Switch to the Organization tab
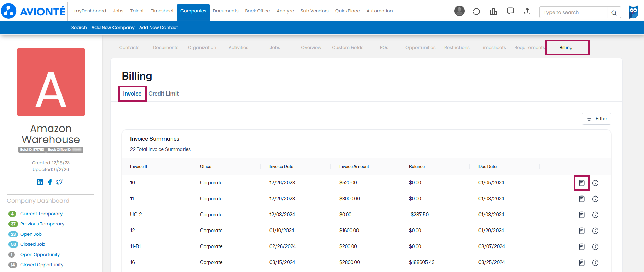Image resolution: width=644 pixels, height=272 pixels. pos(202,48)
